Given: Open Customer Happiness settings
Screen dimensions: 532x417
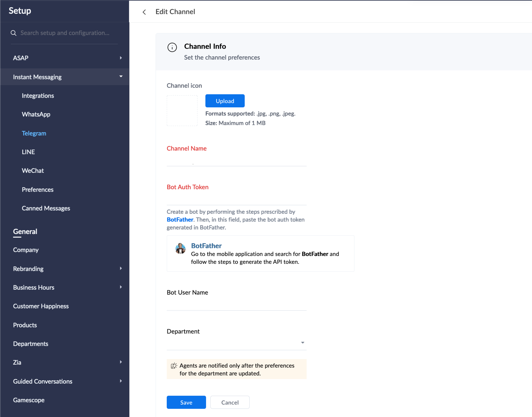Looking at the screenshot, I should pos(41,306).
